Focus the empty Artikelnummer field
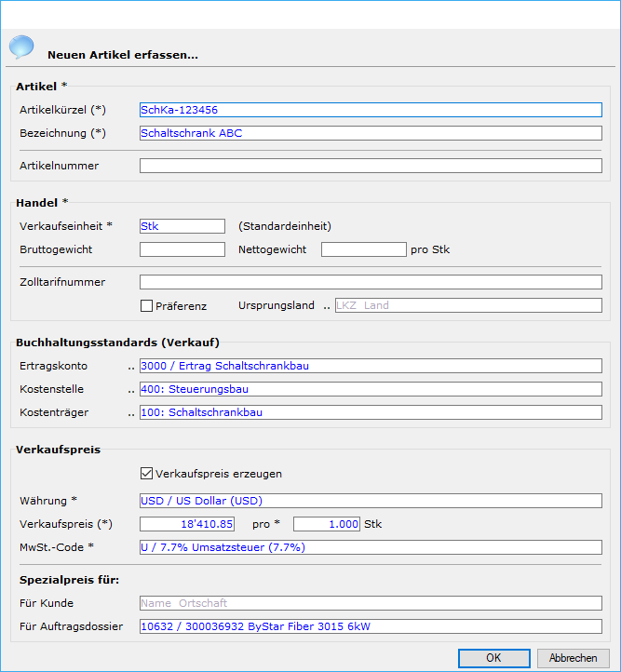621x672 pixels. tap(371, 166)
